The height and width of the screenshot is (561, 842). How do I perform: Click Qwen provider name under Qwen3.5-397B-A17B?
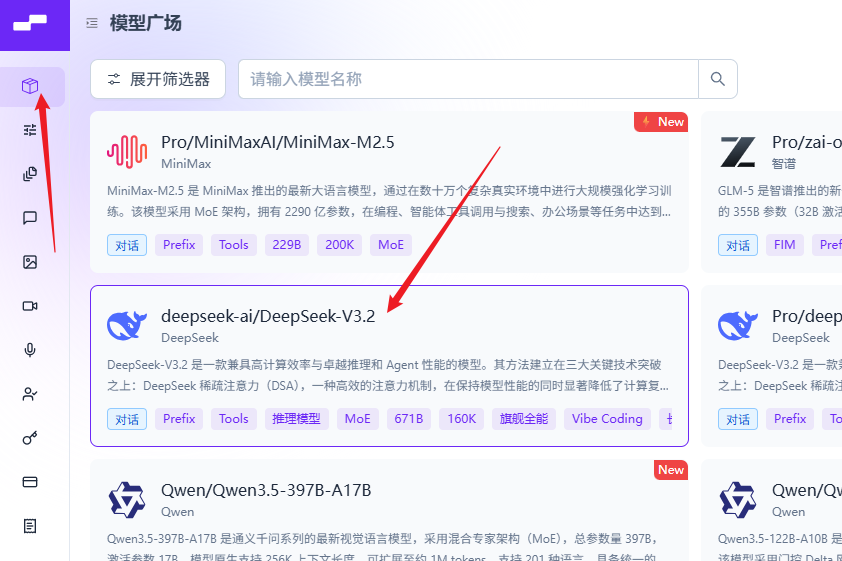[x=178, y=512]
